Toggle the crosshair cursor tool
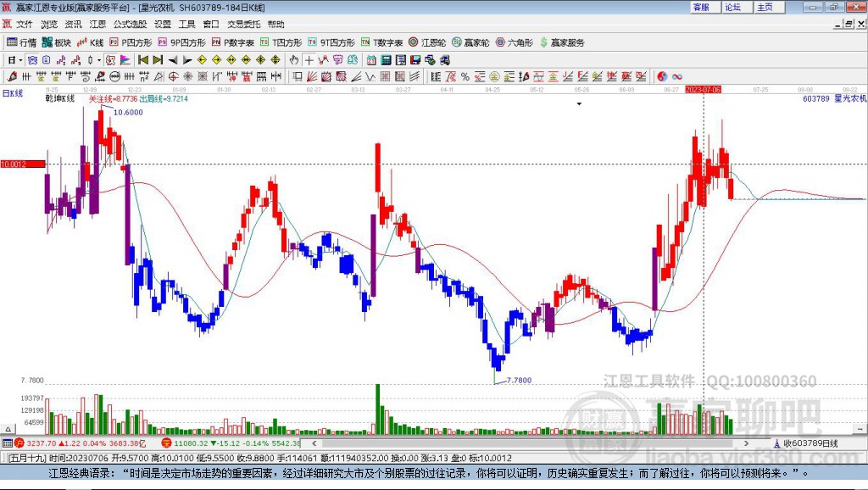The image size is (868, 490). point(309,60)
